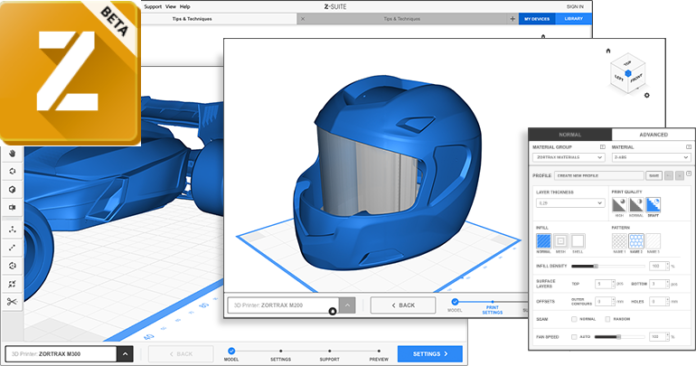Click Back in the helmet window

coord(403,305)
